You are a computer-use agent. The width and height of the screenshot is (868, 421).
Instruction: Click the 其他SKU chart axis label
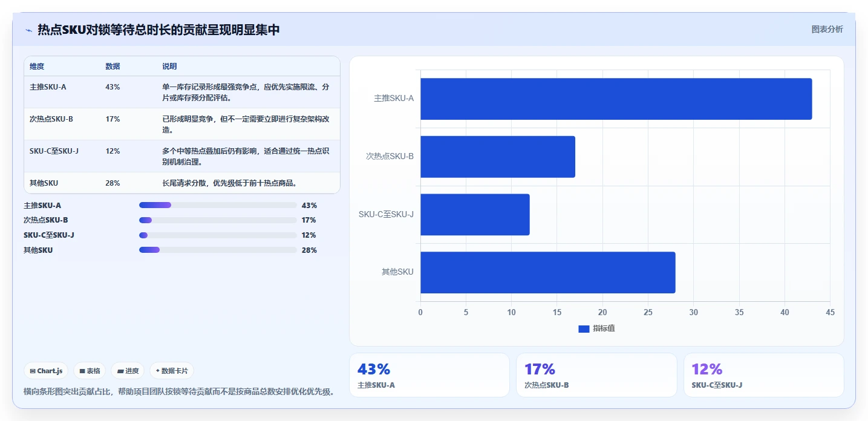[x=397, y=272]
